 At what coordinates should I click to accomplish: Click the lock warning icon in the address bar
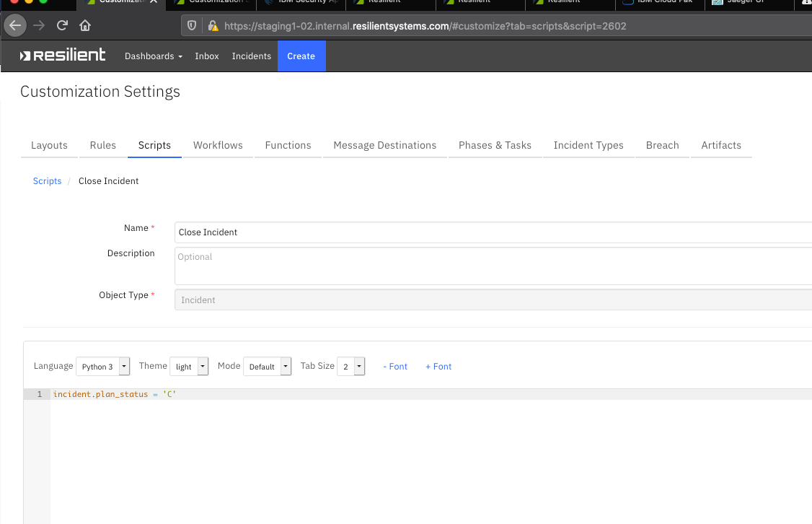pos(213,25)
